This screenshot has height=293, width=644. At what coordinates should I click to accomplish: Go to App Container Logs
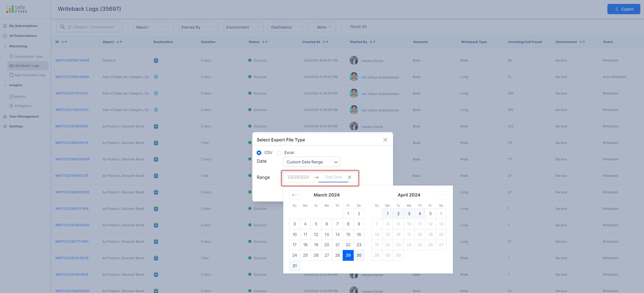point(30,75)
